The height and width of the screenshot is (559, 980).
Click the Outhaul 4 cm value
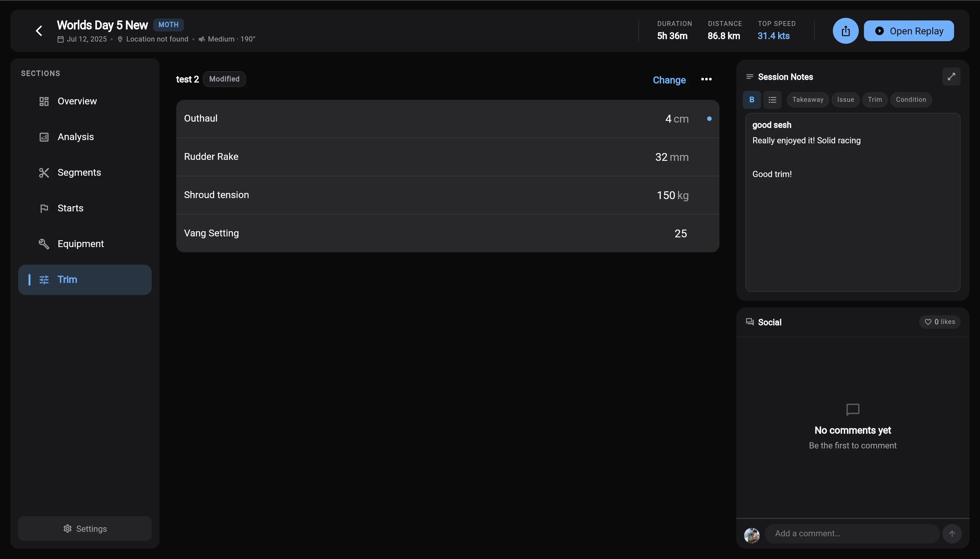click(677, 119)
